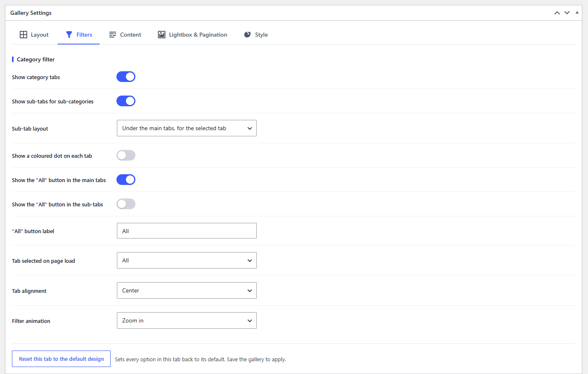
Task: Enable "All" button in the sub-tabs
Action: tap(126, 204)
